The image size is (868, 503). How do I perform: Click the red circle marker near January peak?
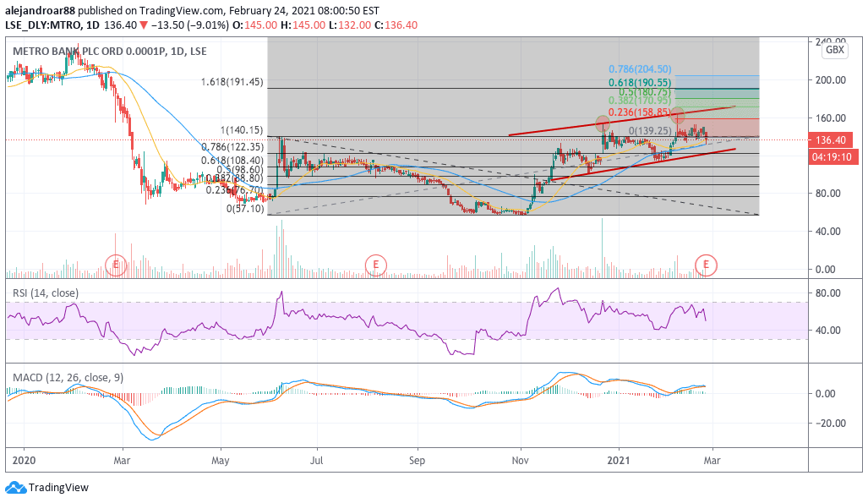pyautogui.click(x=603, y=123)
